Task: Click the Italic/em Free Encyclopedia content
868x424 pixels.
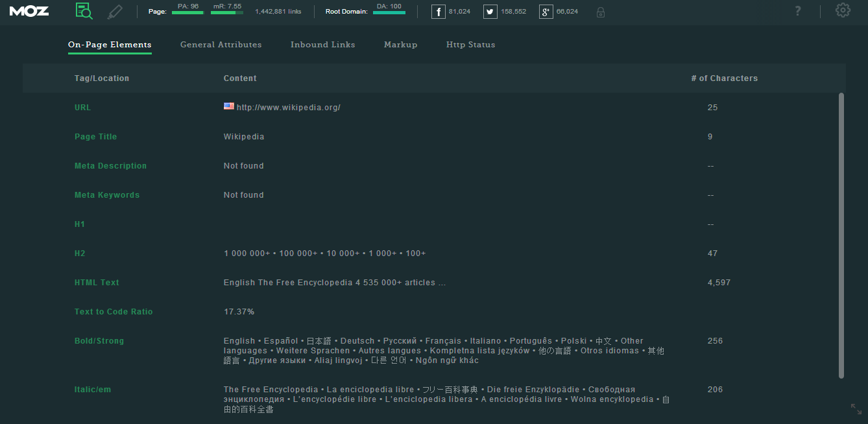Action: 447,399
